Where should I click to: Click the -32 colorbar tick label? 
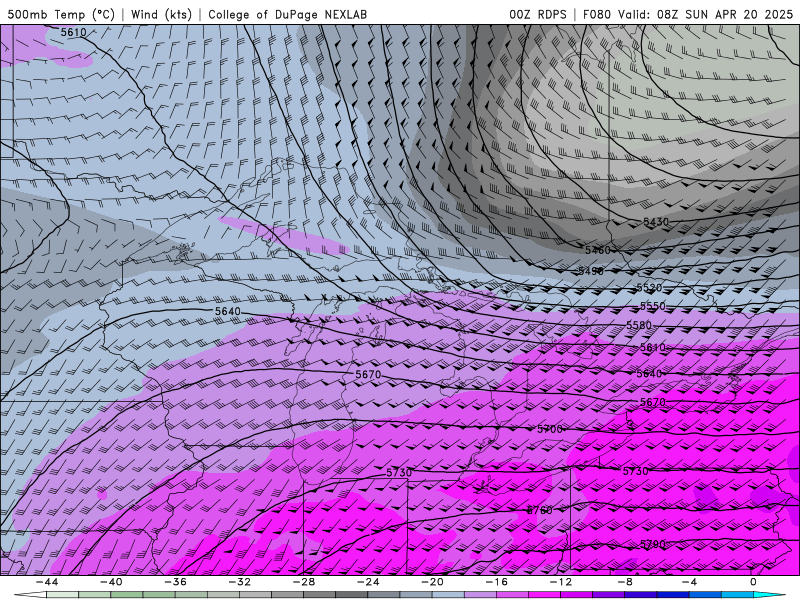tap(239, 582)
